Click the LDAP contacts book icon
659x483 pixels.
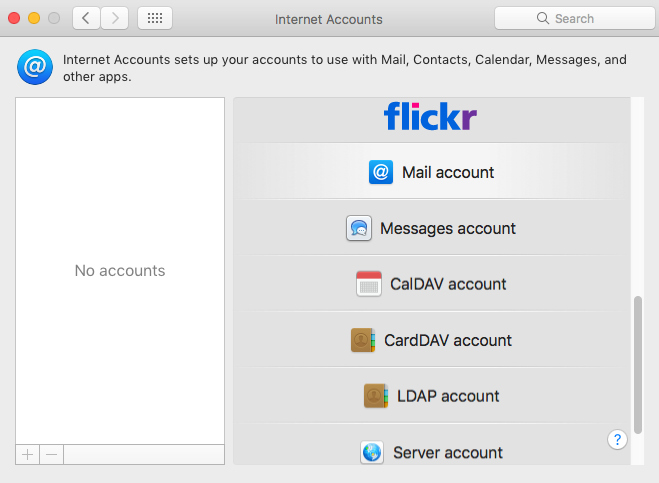tap(376, 396)
